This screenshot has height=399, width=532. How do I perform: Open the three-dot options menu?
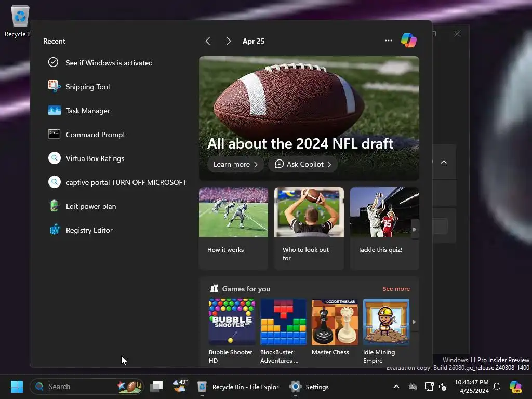click(389, 41)
